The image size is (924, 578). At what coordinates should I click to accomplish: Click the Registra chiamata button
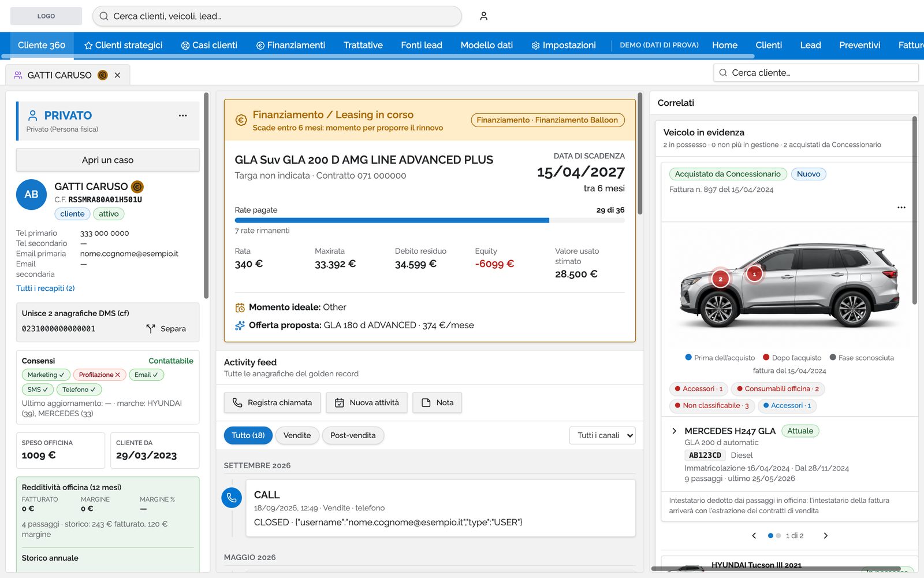tap(272, 403)
